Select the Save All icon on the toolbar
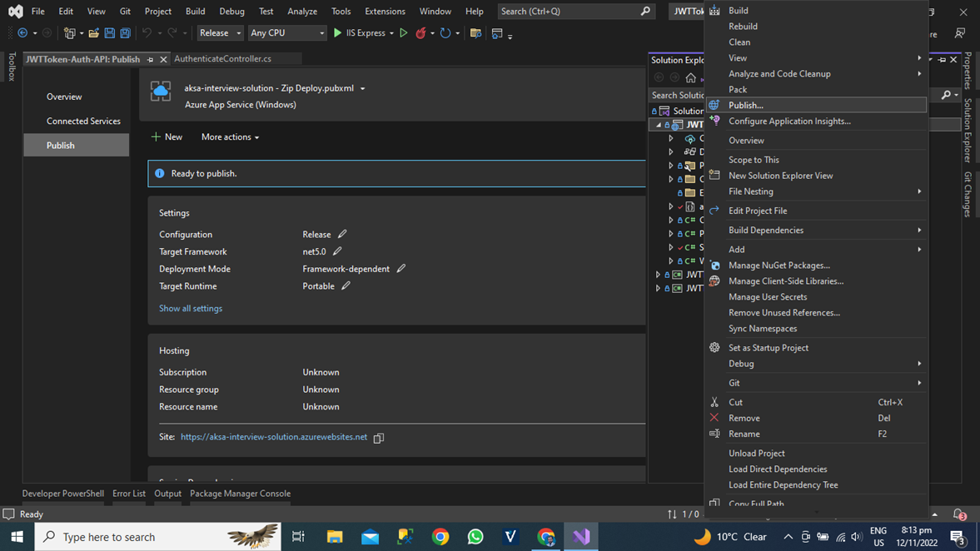Viewport: 980px width, 551px height. click(125, 32)
